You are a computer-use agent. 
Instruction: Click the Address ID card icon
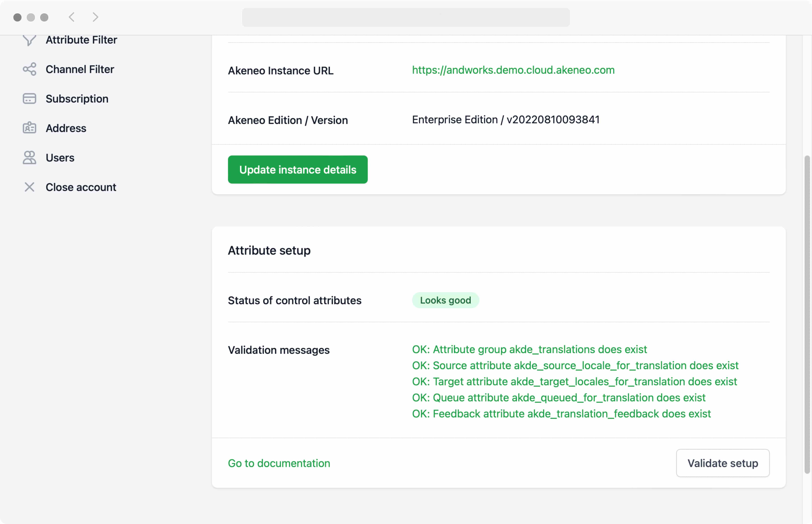(29, 128)
